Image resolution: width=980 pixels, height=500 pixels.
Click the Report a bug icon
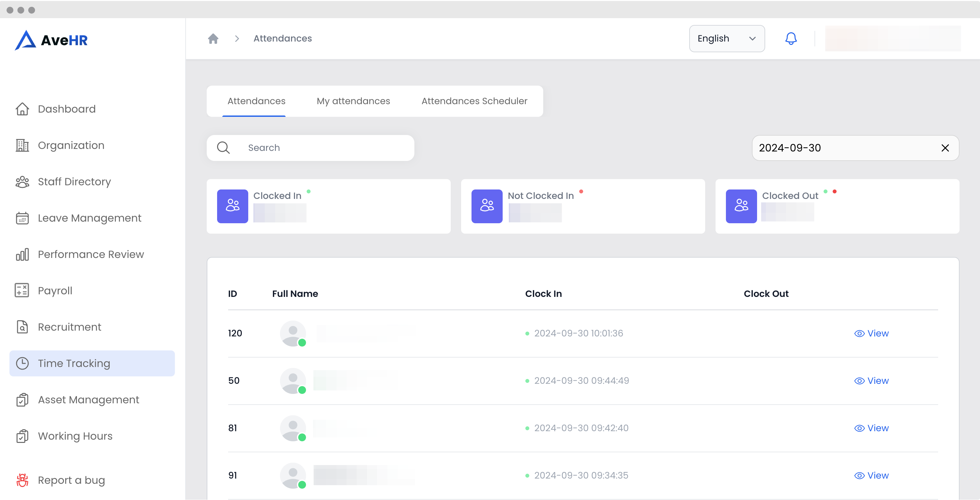(x=22, y=480)
